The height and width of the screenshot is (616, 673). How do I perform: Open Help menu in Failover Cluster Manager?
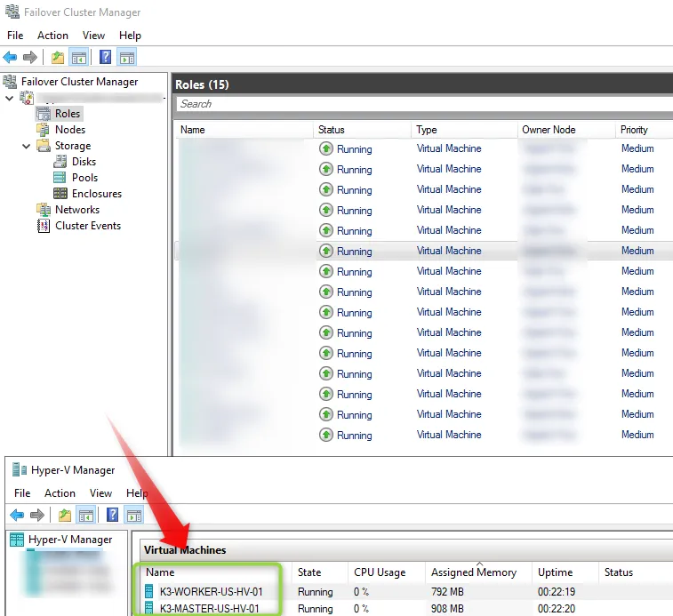tap(130, 36)
